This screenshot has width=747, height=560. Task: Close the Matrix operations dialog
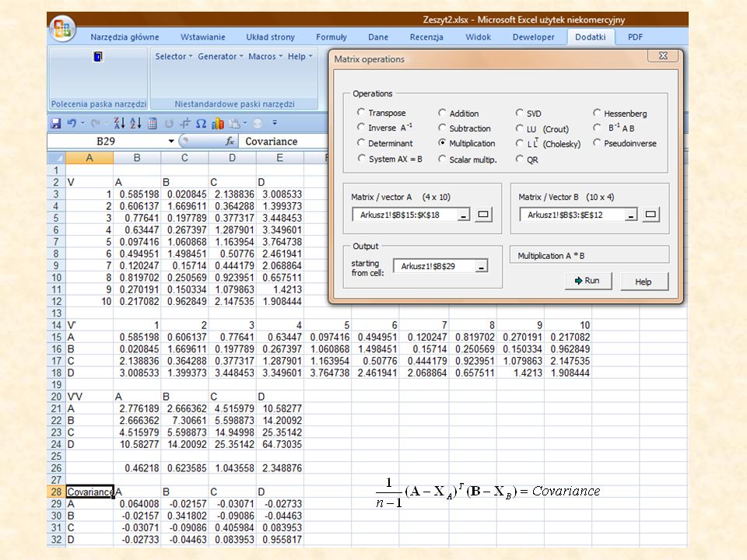663,56
